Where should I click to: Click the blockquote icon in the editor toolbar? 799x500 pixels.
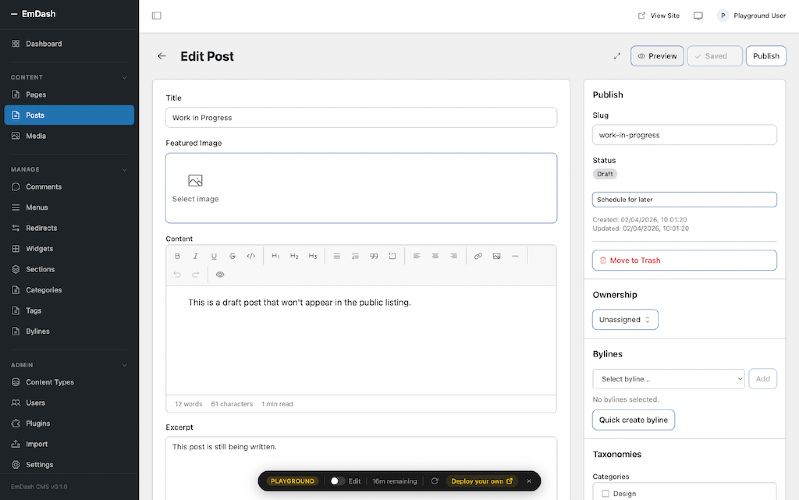point(374,256)
